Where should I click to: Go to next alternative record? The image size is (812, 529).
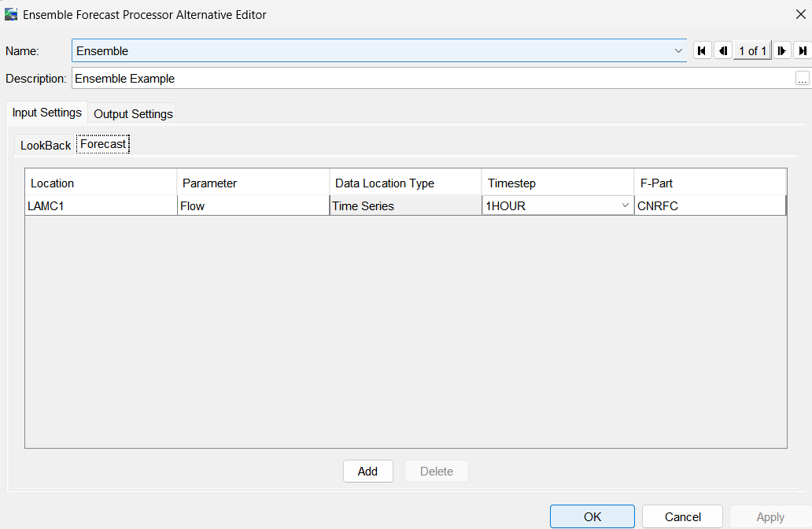(782, 51)
